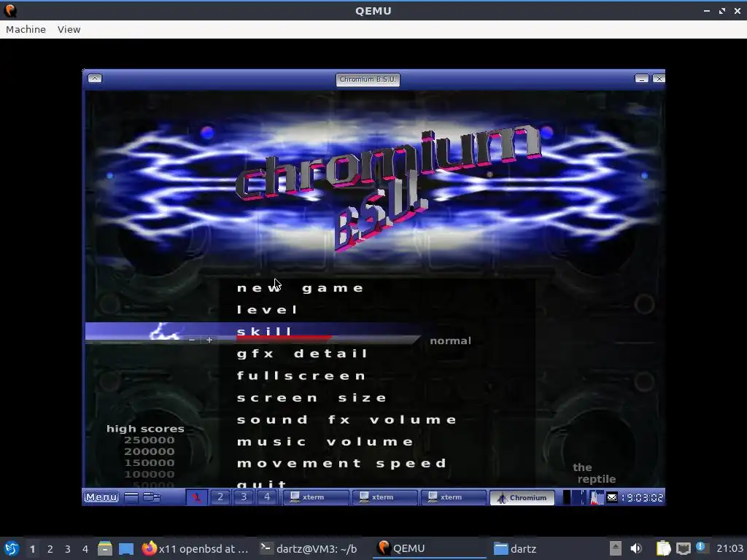Switch to host desktop 4

pyautogui.click(x=85, y=549)
